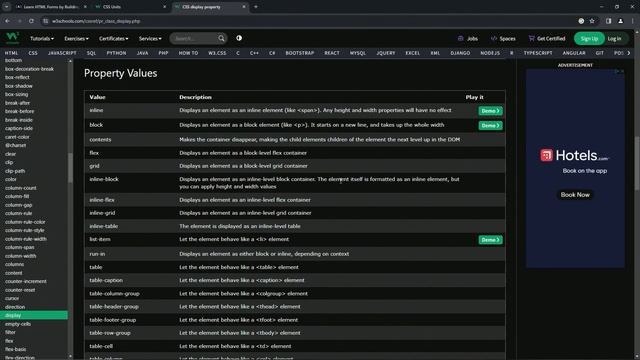This screenshot has height=360, width=640.
Task: Open the Services dropdown
Action: pyautogui.click(x=150, y=38)
